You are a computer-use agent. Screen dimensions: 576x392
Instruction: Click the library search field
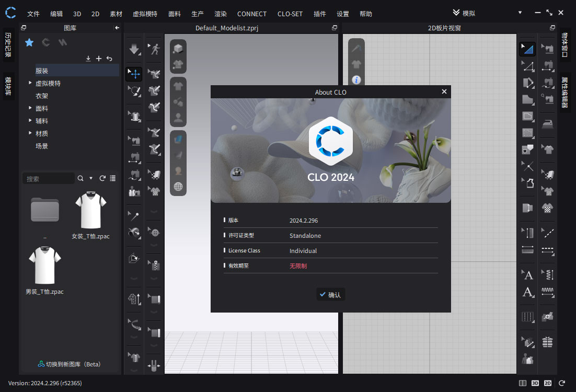click(49, 179)
